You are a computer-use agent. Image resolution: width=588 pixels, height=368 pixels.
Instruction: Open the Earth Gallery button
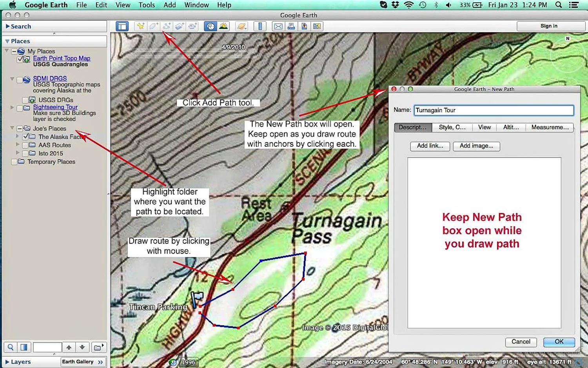[x=83, y=362]
